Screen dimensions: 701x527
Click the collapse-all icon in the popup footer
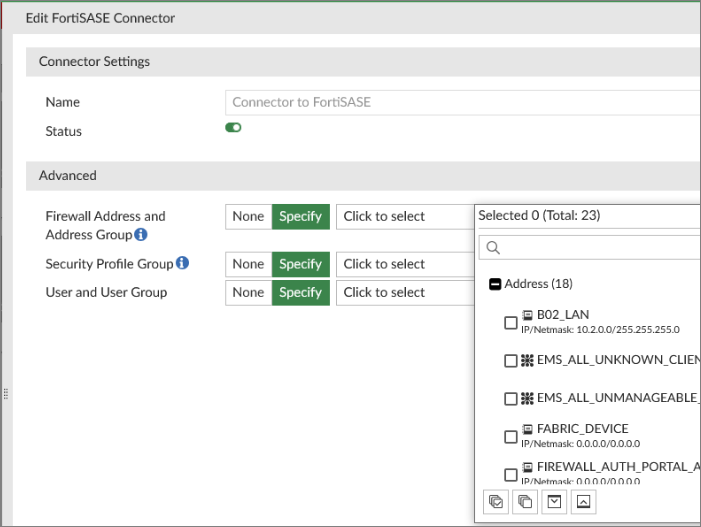pos(583,502)
